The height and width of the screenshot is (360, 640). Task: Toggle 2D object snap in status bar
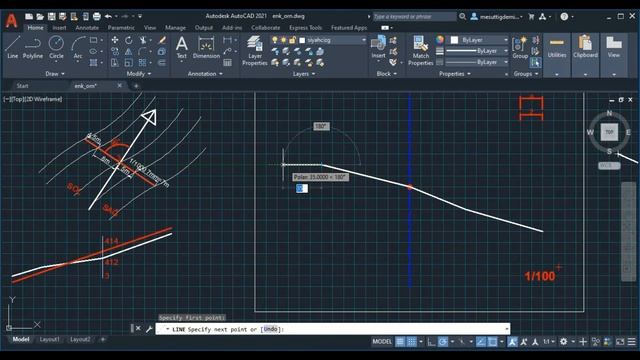493,342
